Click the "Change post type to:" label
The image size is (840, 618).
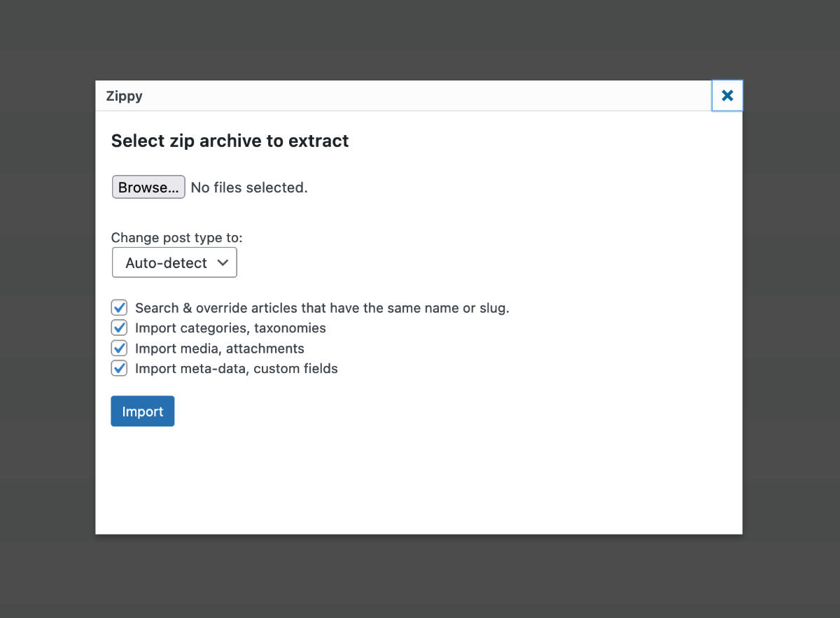click(177, 238)
